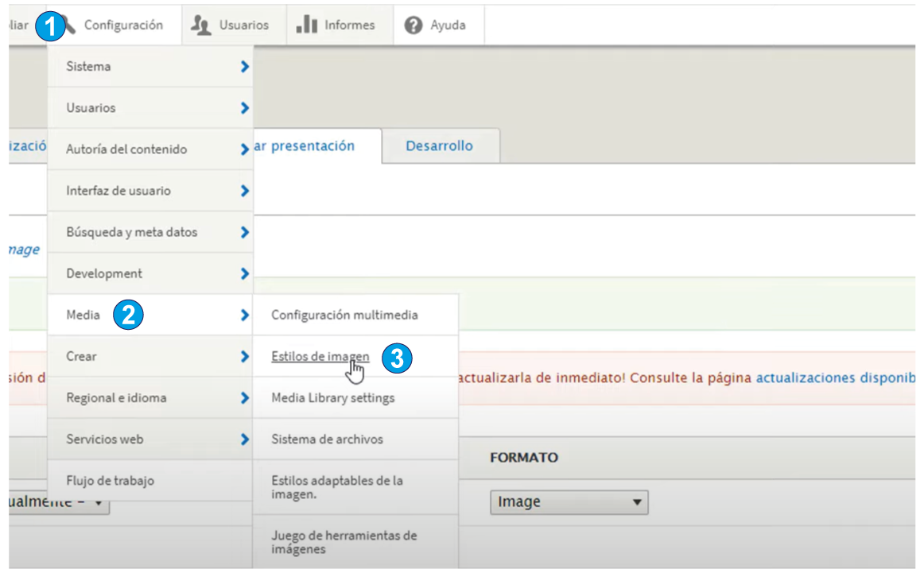The width and height of the screenshot is (924, 573).
Task: Select Búsqueda y meta datos entry
Action: (150, 232)
